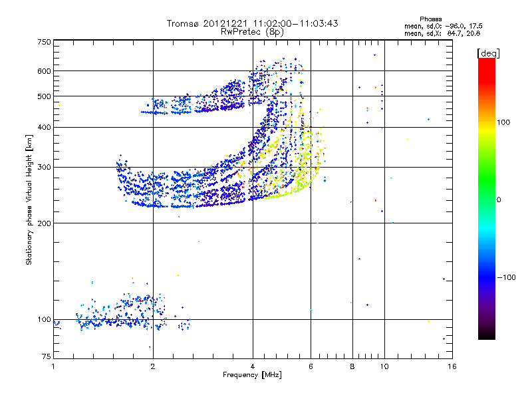
Task: Click the 750 tick label on the height axis
Action: click(x=44, y=42)
